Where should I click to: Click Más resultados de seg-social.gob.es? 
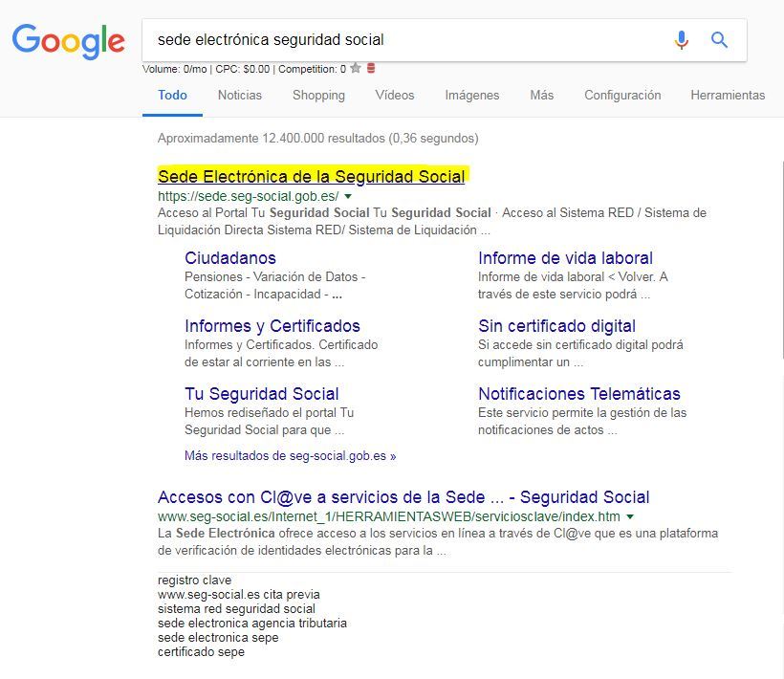point(290,456)
